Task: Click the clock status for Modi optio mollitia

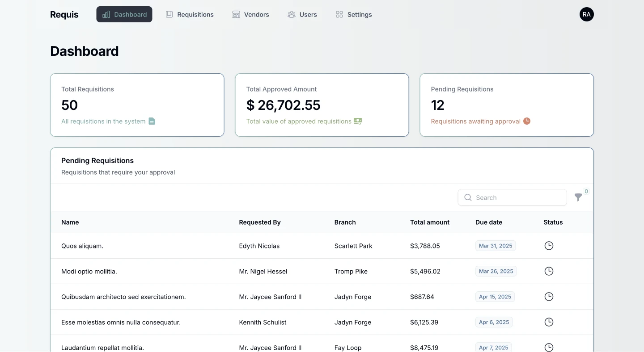Action: [x=549, y=271]
